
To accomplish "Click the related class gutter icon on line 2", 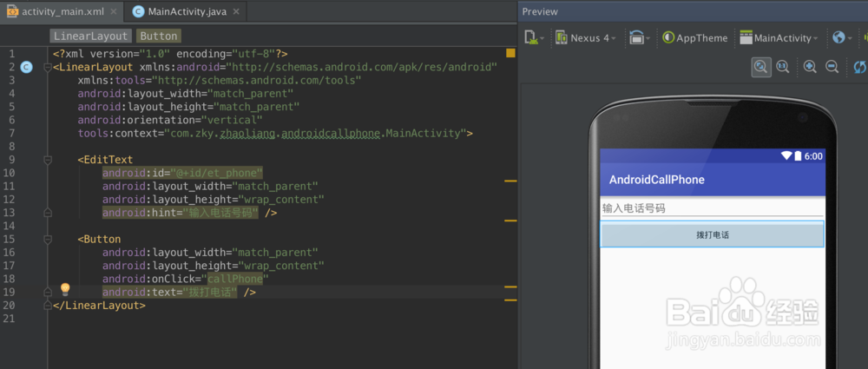I will (26, 68).
